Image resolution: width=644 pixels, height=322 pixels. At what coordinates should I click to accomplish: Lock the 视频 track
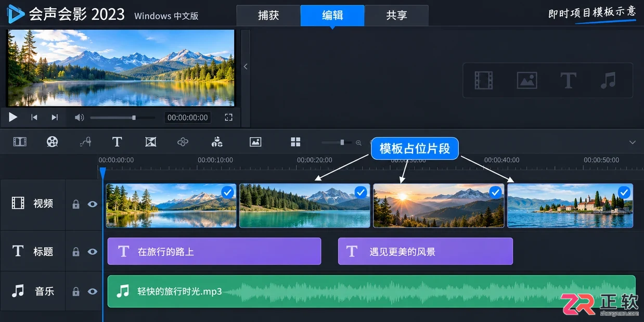[x=76, y=204]
